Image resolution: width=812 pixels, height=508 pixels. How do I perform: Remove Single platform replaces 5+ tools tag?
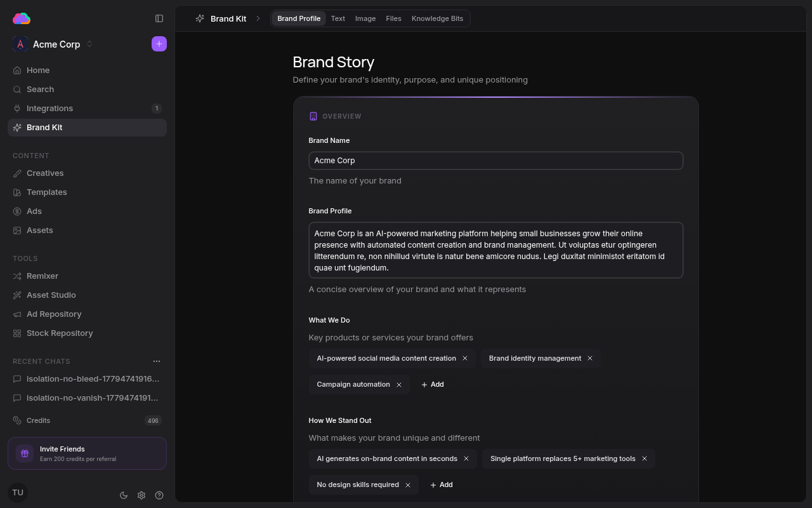645,458
